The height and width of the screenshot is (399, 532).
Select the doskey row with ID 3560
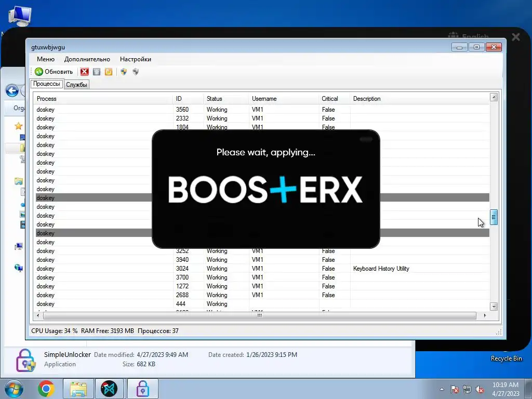click(x=262, y=110)
